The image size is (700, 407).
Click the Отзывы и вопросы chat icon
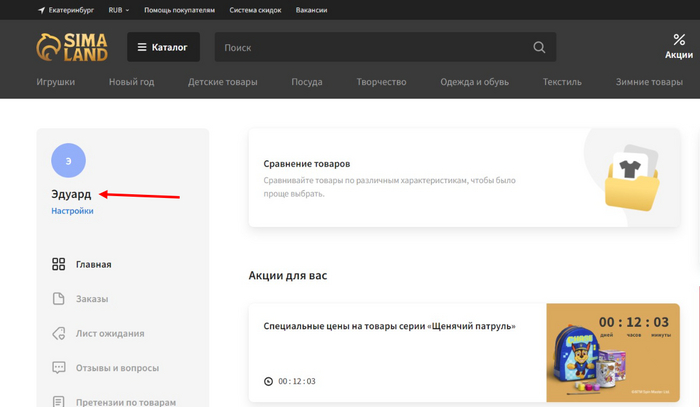58,368
